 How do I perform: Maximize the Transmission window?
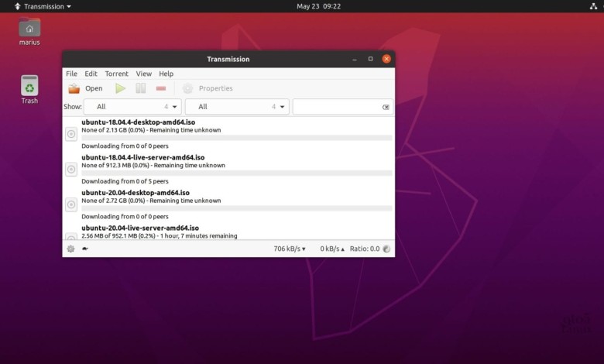click(x=370, y=59)
